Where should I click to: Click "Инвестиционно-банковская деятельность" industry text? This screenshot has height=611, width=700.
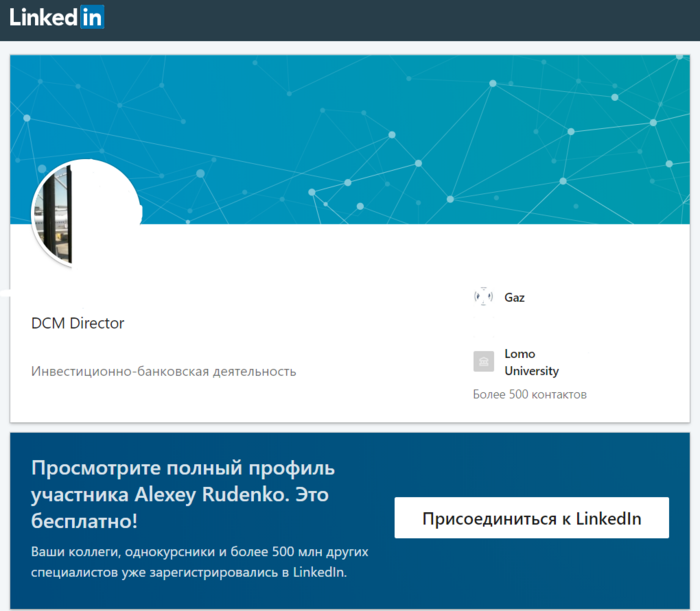pos(164,371)
